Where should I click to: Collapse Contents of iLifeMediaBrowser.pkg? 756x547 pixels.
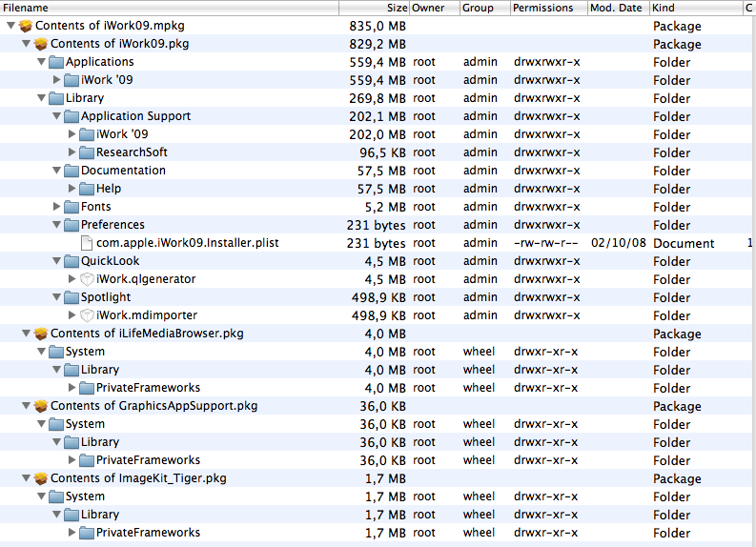tap(26, 334)
